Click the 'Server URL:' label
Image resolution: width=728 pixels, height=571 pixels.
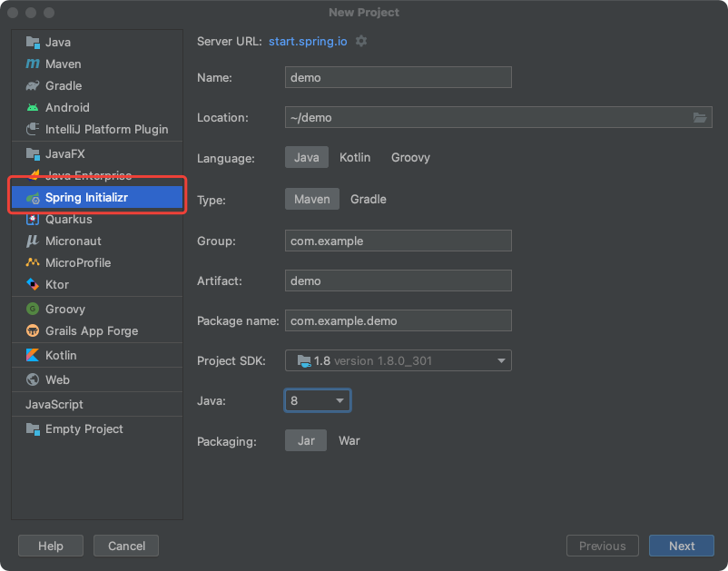(x=230, y=42)
